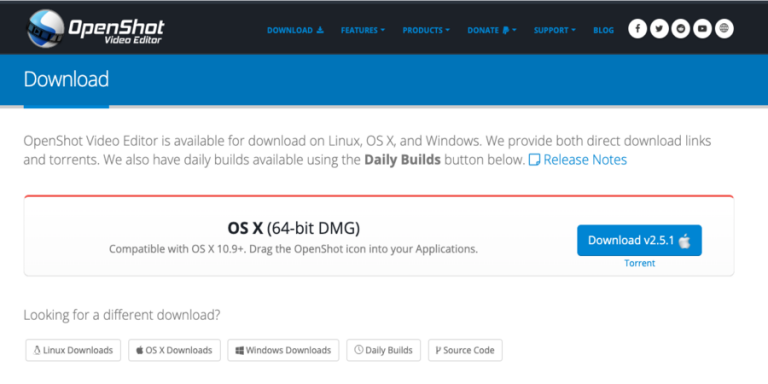
Task: Open the OpenShot YouTube channel icon
Action: click(x=702, y=29)
